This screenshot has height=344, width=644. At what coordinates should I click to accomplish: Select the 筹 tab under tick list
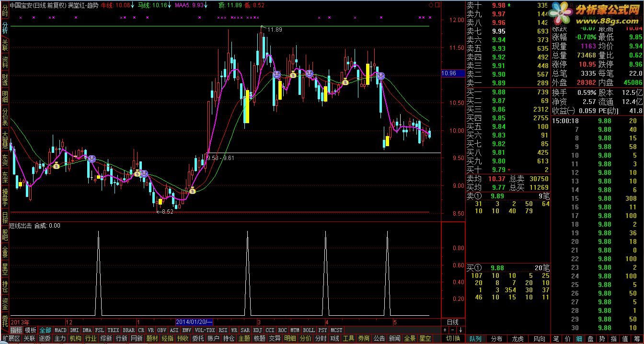(x=637, y=339)
